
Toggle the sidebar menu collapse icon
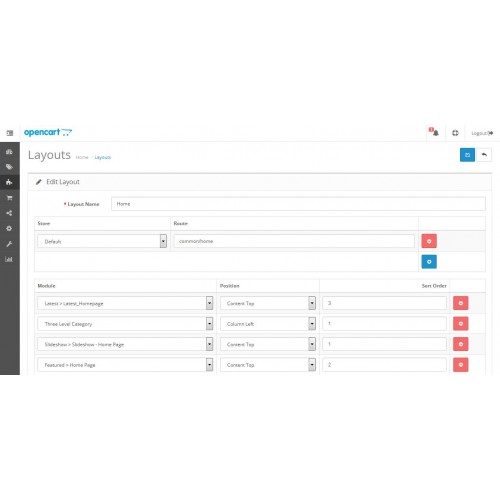coord(10,133)
